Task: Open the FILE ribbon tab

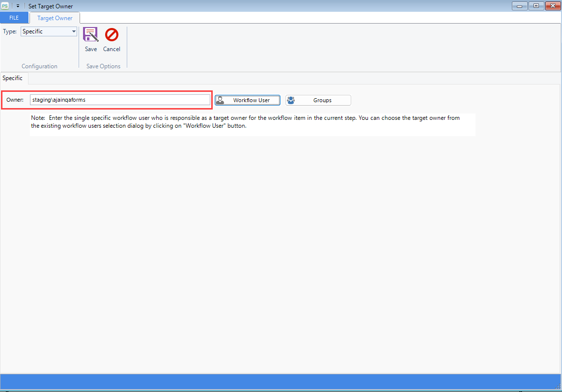Action: 14,18
